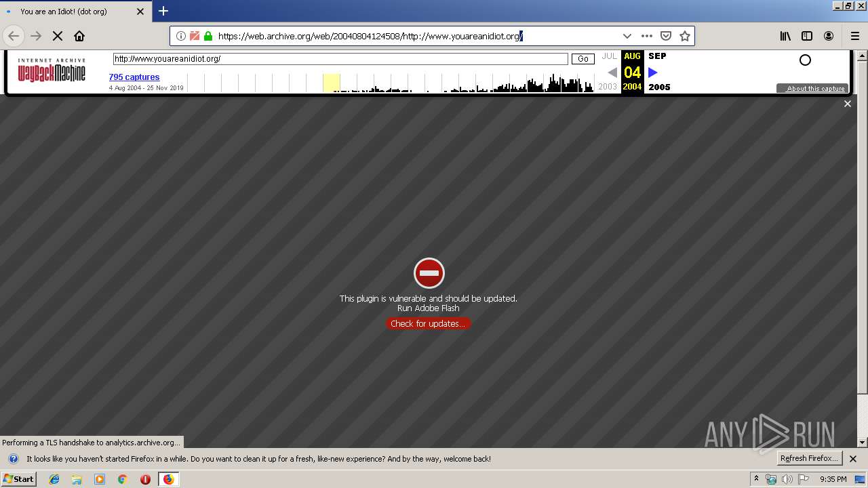
Task: Close the 'You are an Idiot!' tab
Action: (140, 12)
